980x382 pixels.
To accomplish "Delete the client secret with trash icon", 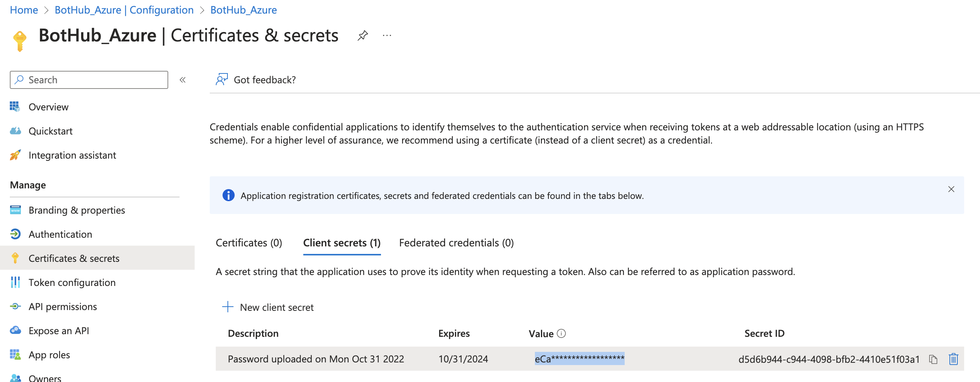I will (x=953, y=359).
